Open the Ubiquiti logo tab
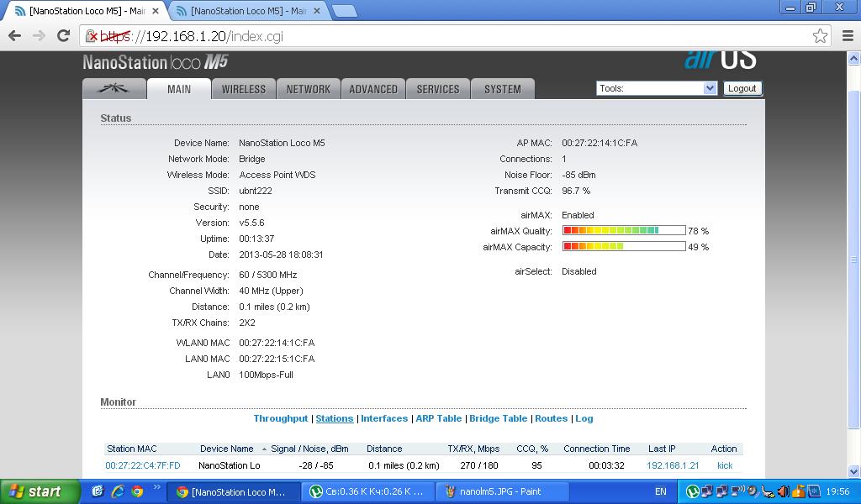 114,88
